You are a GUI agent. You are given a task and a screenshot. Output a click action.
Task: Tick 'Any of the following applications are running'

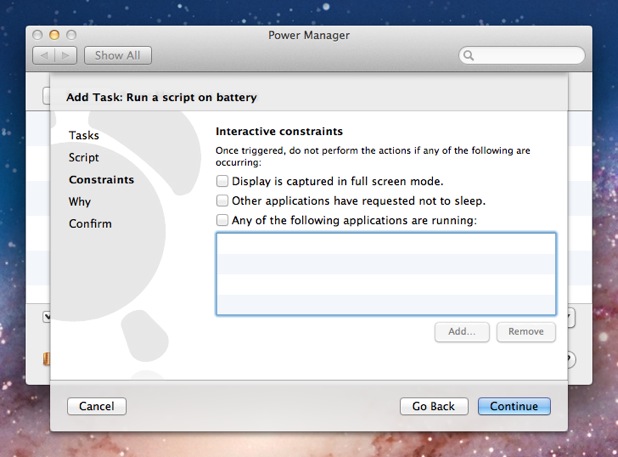pyautogui.click(x=222, y=220)
